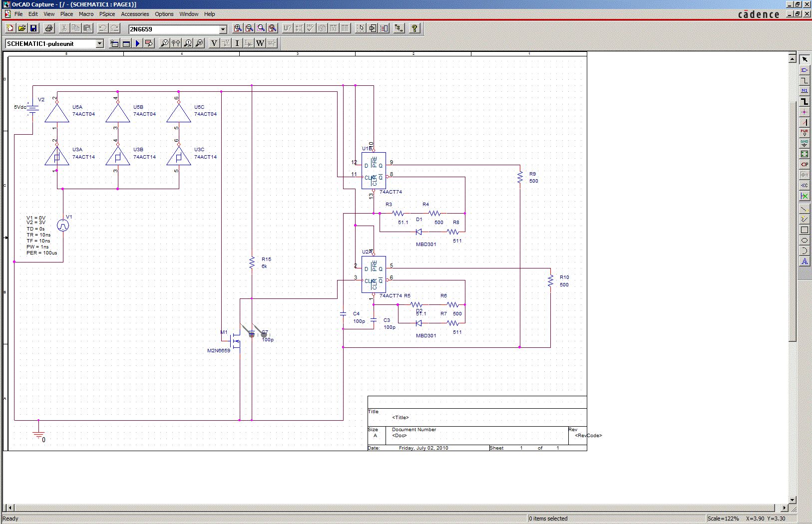Select the Place Part tool

804,70
